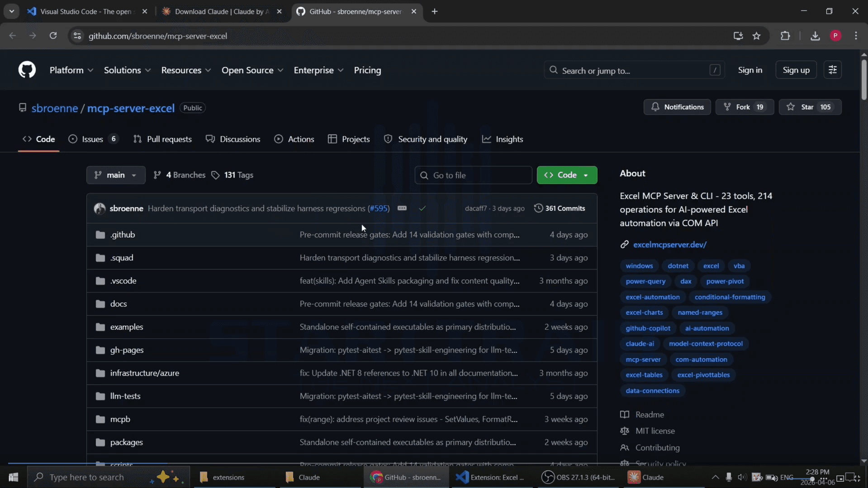Click the Chrome profile avatar P

[835, 36]
